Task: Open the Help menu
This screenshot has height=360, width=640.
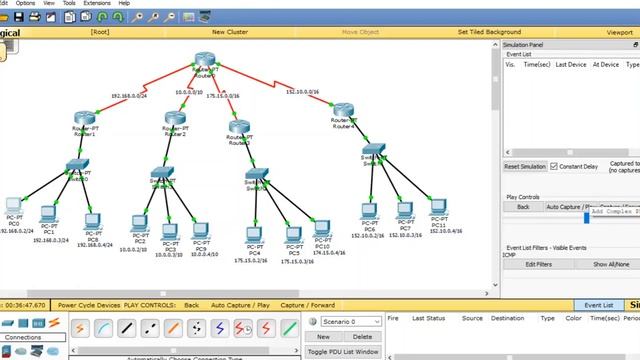Action: point(124,3)
